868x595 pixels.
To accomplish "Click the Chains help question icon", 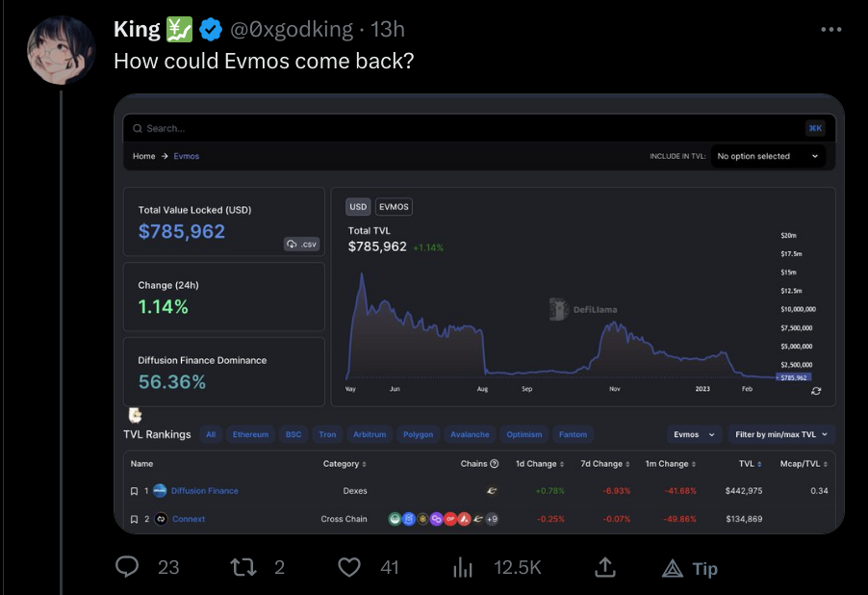I will 495,464.
